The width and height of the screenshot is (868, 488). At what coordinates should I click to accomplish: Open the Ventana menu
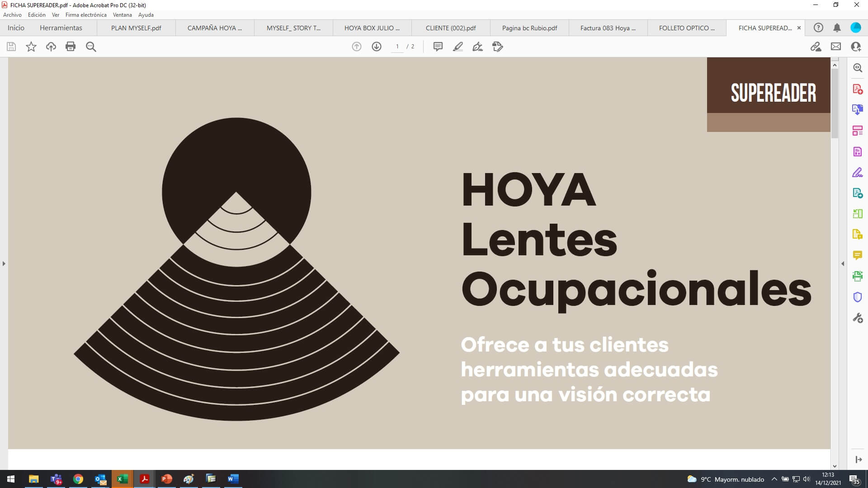[123, 15]
